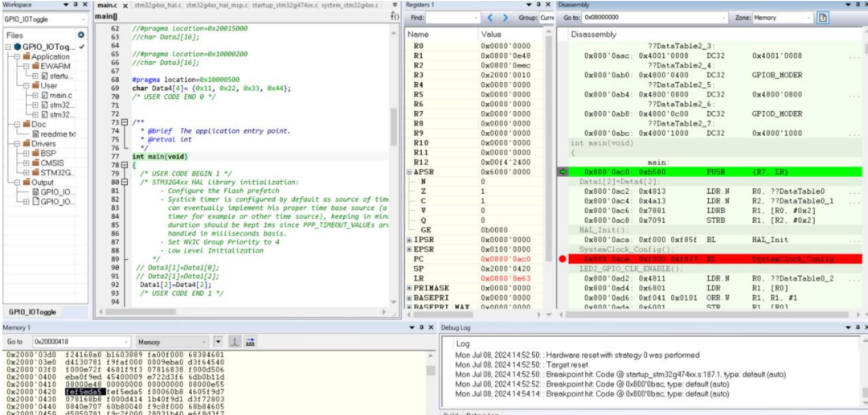Click the EWARM folder icon
Viewport: 868px width, 415px height.
pyautogui.click(x=35, y=66)
